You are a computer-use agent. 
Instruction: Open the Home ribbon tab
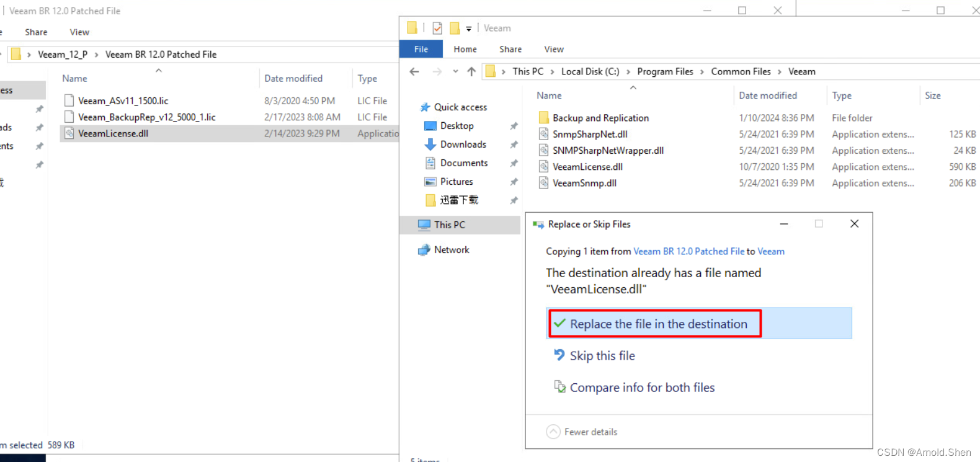(x=465, y=49)
